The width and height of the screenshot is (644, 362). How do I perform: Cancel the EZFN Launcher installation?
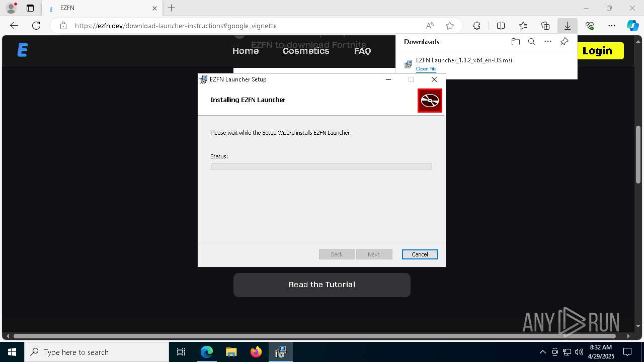coord(420,254)
